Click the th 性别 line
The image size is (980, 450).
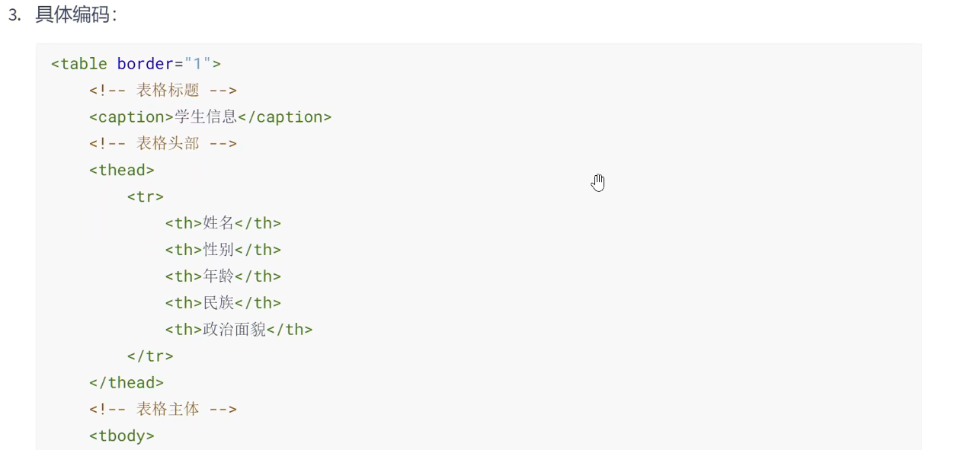coord(223,250)
